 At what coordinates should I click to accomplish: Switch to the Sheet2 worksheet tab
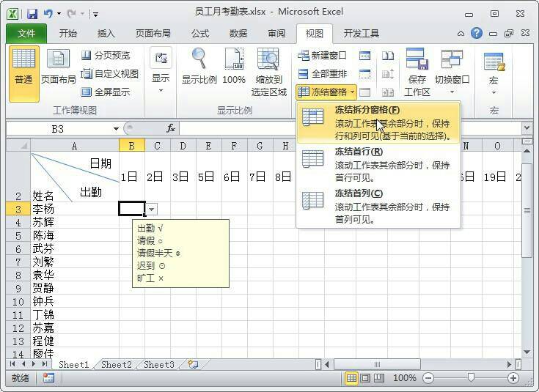[x=116, y=364]
